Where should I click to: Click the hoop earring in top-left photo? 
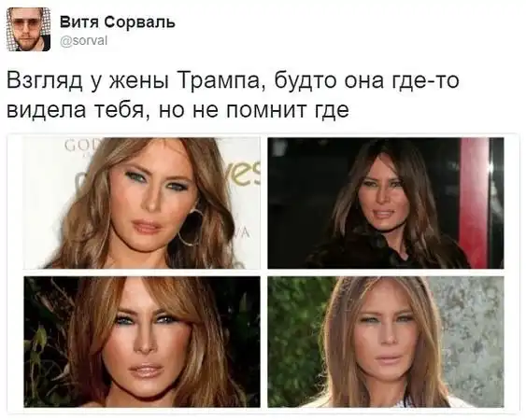192,228
